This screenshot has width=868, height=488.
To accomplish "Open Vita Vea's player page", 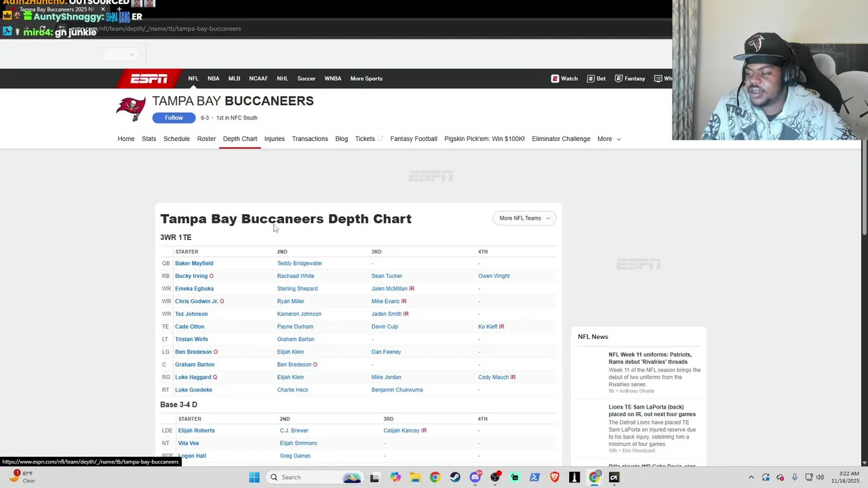I will point(188,443).
